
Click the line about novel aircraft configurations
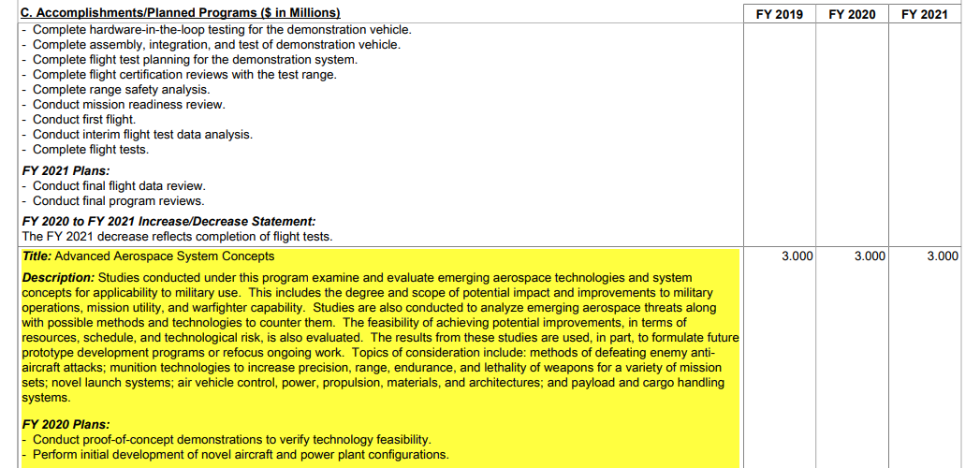pos(241,454)
